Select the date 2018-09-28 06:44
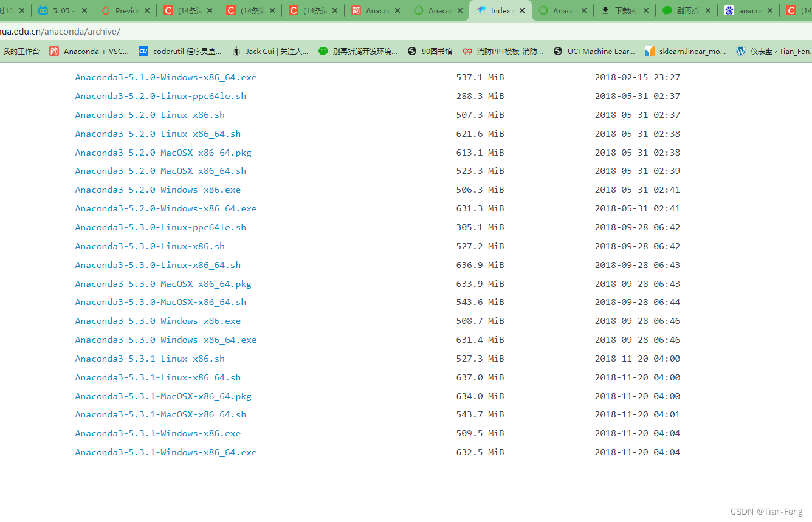The height and width of the screenshot is (522, 812). click(638, 302)
